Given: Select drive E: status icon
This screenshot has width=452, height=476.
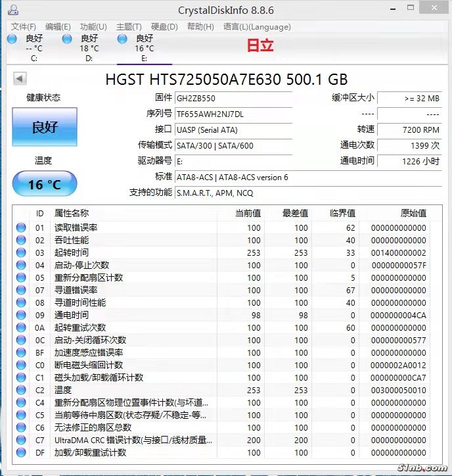Looking at the screenshot, I should 122,39.
